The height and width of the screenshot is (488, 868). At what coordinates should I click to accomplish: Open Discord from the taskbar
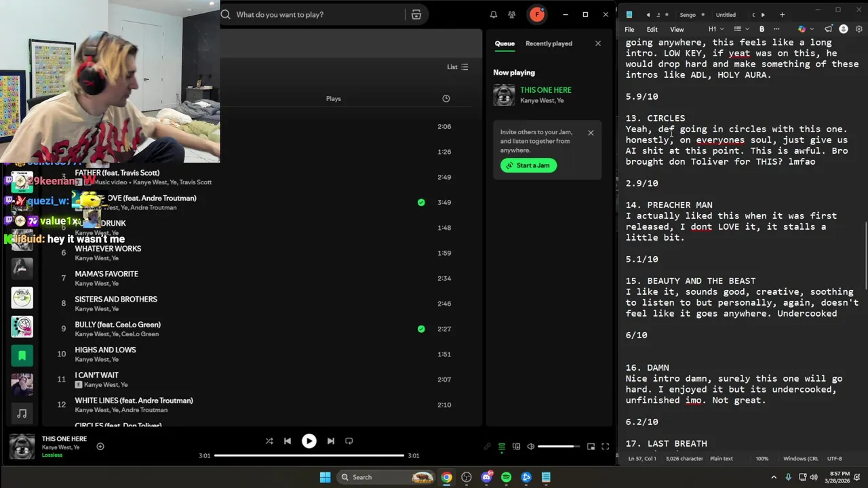[x=486, y=477]
